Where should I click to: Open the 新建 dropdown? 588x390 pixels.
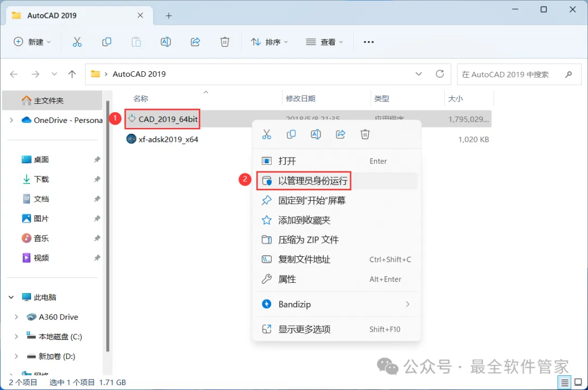pos(32,42)
